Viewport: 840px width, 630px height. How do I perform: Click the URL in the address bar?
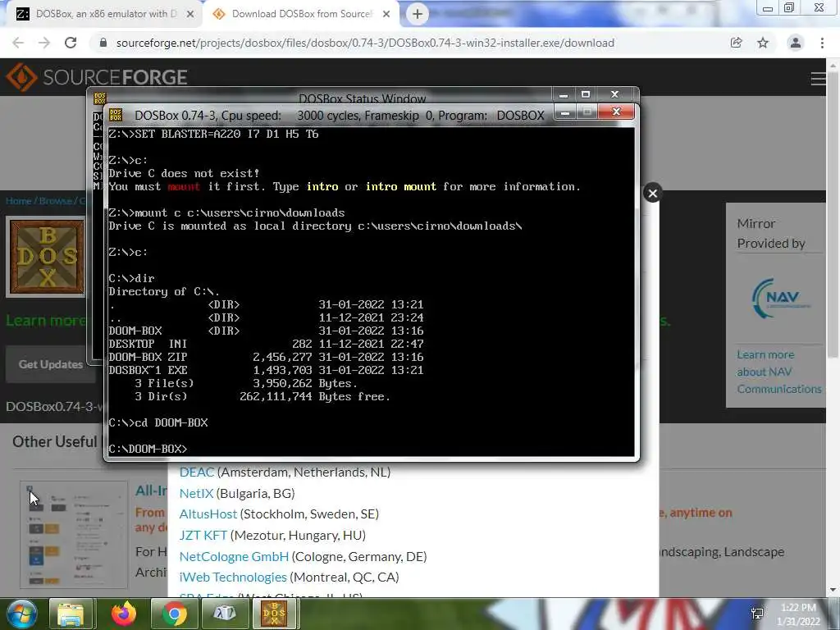(x=365, y=43)
